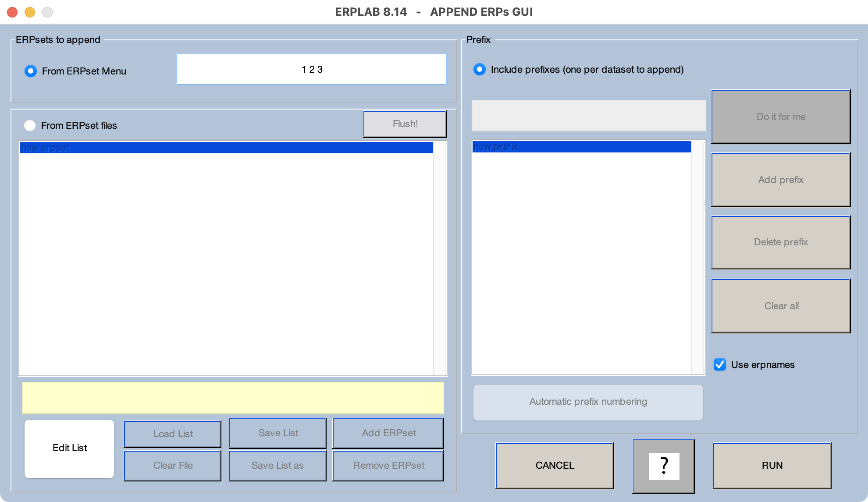This screenshot has width=868, height=502.
Task: Click the Do it for me button
Action: [780, 117]
